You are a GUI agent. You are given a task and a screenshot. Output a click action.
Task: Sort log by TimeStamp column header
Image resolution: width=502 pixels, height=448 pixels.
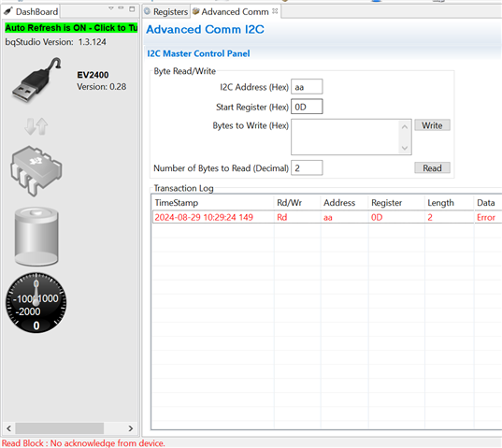(213, 203)
